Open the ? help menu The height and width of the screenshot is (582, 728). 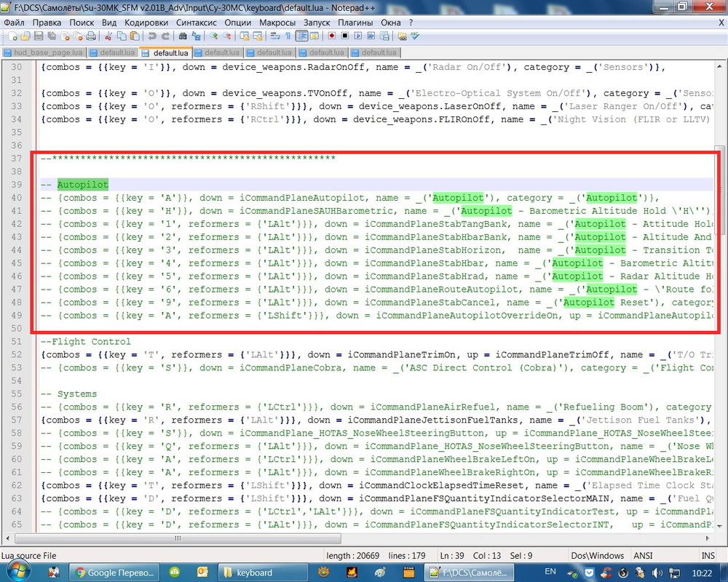pos(411,23)
